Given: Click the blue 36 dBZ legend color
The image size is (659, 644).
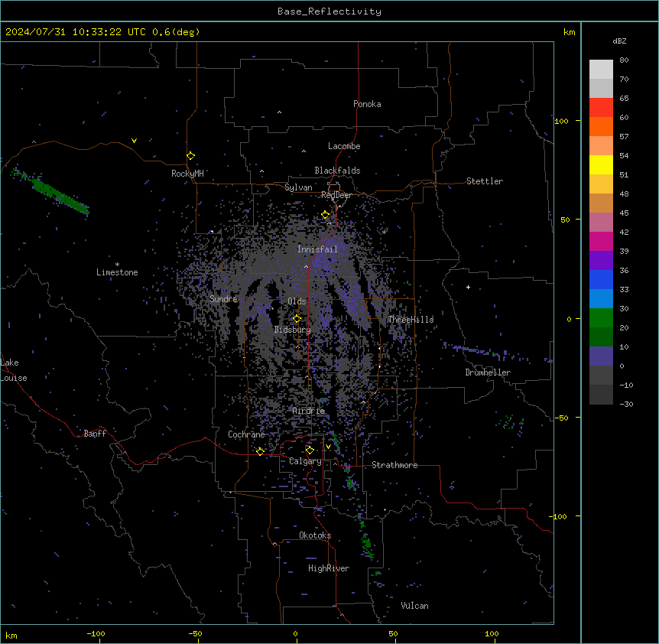Looking at the screenshot, I should pyautogui.click(x=601, y=279).
